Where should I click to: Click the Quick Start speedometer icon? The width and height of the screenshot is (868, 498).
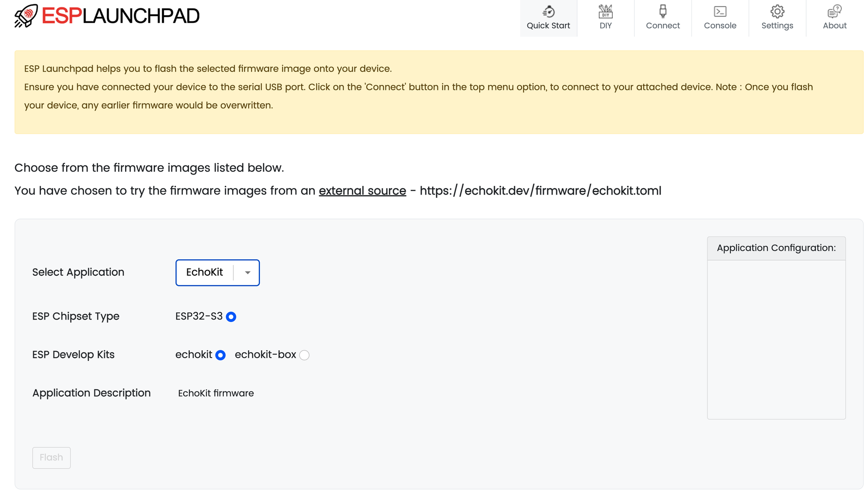point(548,12)
